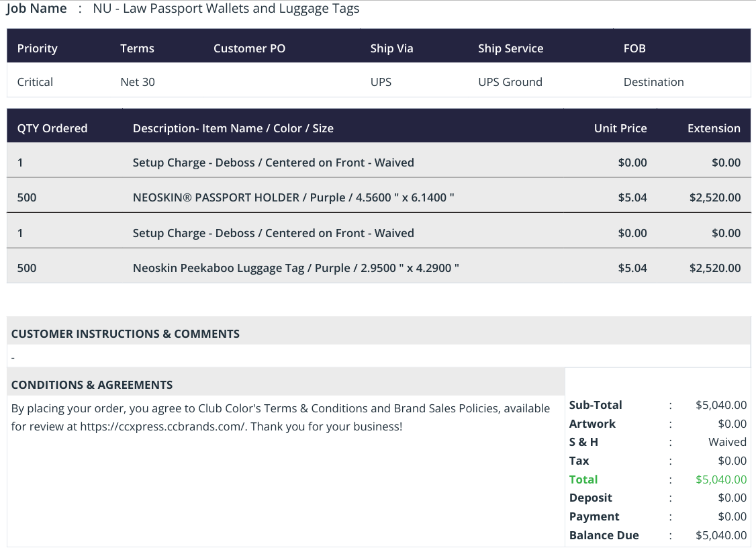This screenshot has height=550, width=756.
Task: Click 'CONDITIONS & AGREEMENTS' heading
Action: 92,385
